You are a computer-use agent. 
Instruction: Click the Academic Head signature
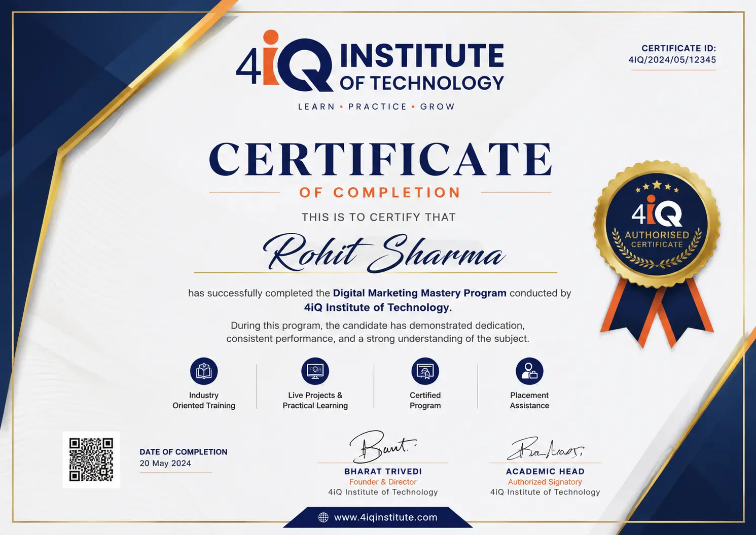(545, 448)
